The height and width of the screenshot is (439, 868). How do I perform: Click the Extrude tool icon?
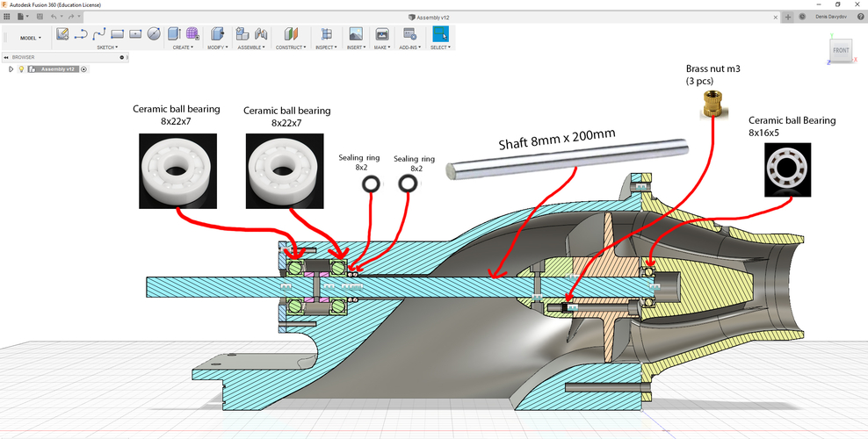(x=175, y=33)
